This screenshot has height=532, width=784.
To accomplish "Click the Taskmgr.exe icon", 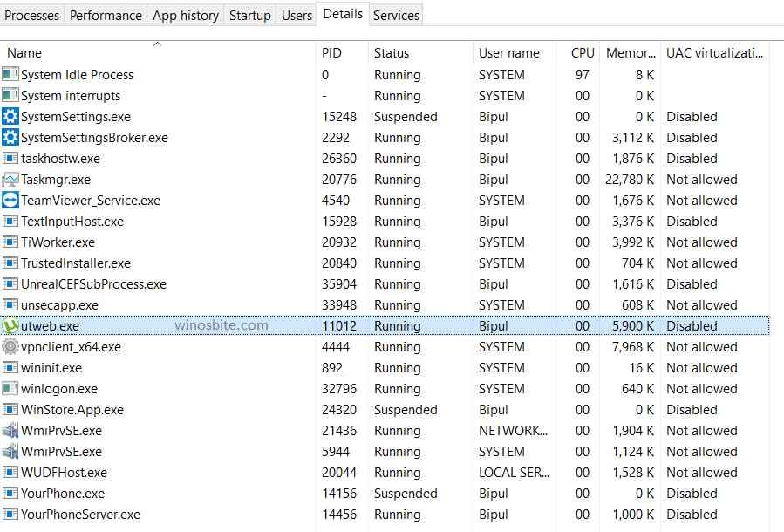I will coord(10,180).
